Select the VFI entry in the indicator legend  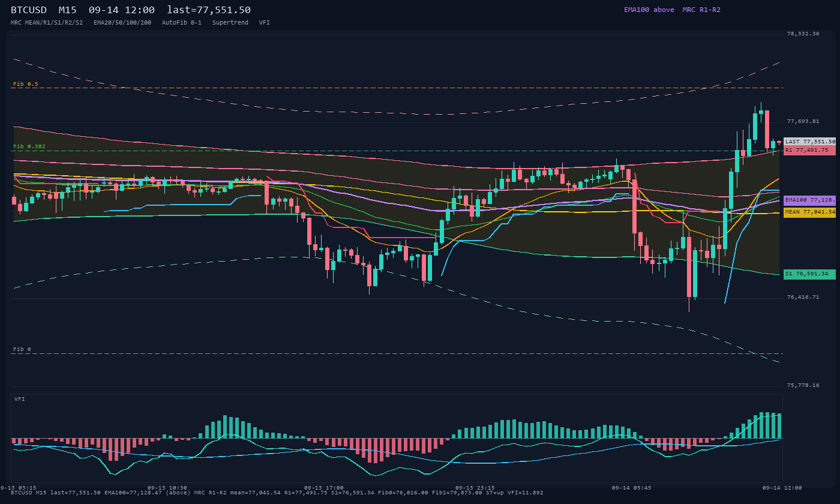tap(265, 22)
